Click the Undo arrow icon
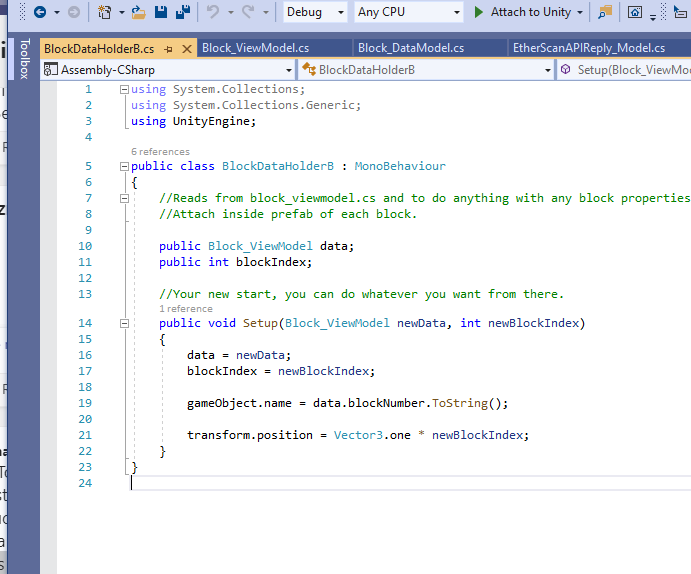Viewport: 691px width, 574px height. point(213,12)
